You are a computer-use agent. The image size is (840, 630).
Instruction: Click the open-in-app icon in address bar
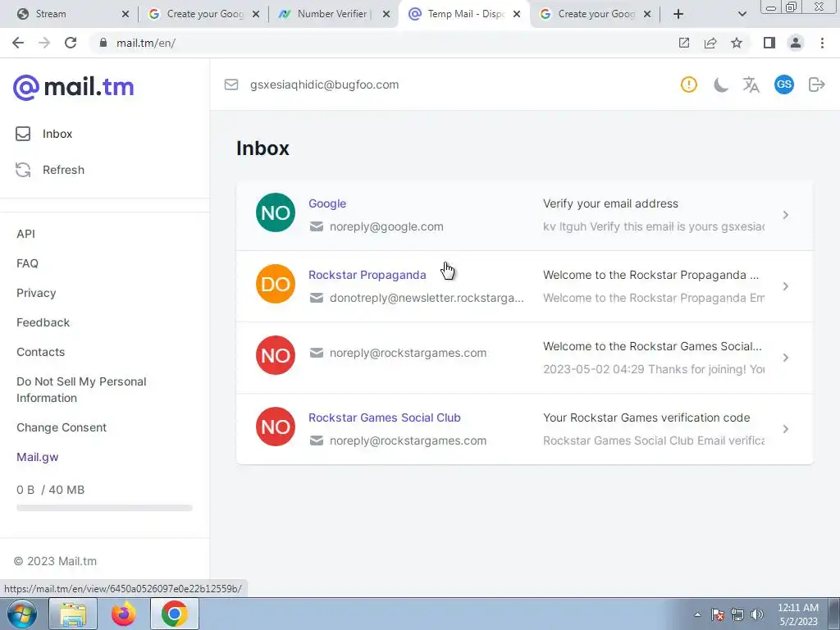tap(683, 43)
